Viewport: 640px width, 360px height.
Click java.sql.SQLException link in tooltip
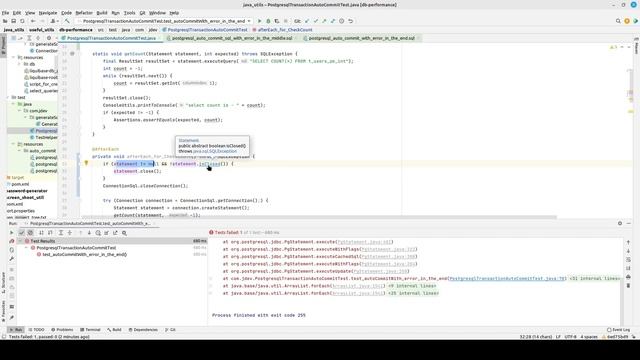tap(215, 151)
